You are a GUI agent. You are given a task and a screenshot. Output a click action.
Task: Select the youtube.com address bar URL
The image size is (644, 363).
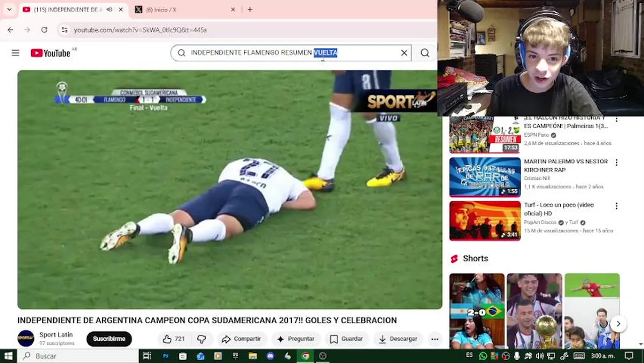141,30
